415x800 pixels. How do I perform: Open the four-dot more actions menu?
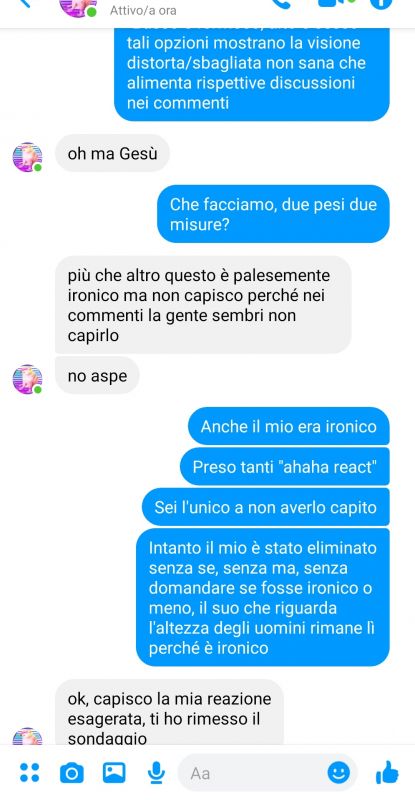click(x=30, y=772)
